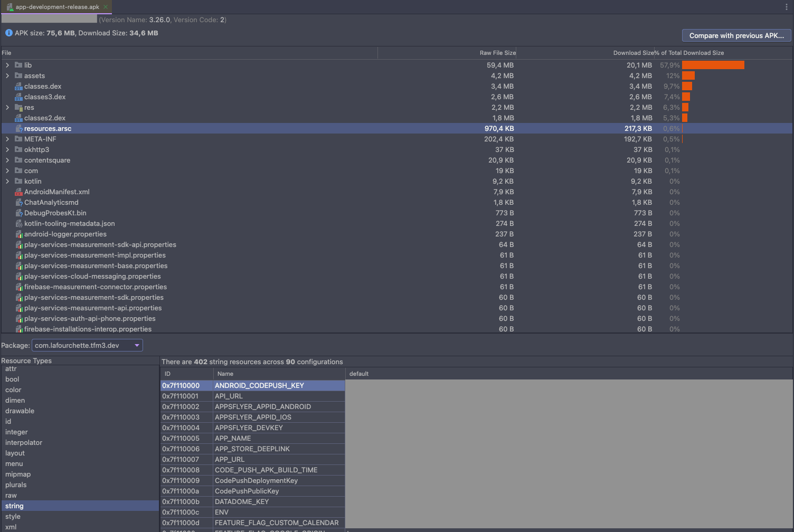
Task: Click the AndroidManifest.xml file icon
Action: pos(18,192)
